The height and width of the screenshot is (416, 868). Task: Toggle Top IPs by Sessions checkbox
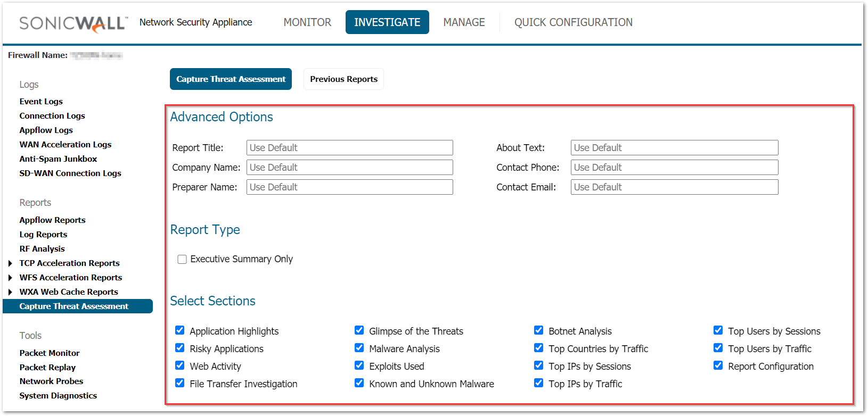(539, 365)
